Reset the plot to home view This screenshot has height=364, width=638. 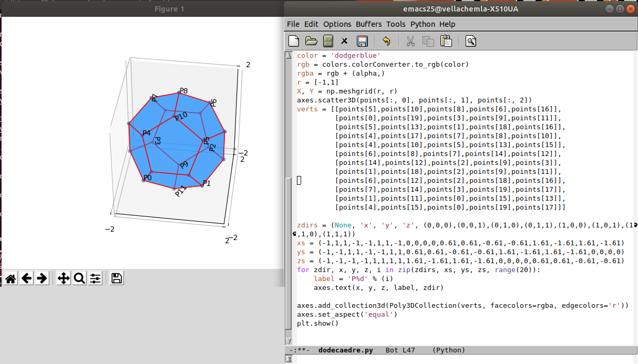11,278
